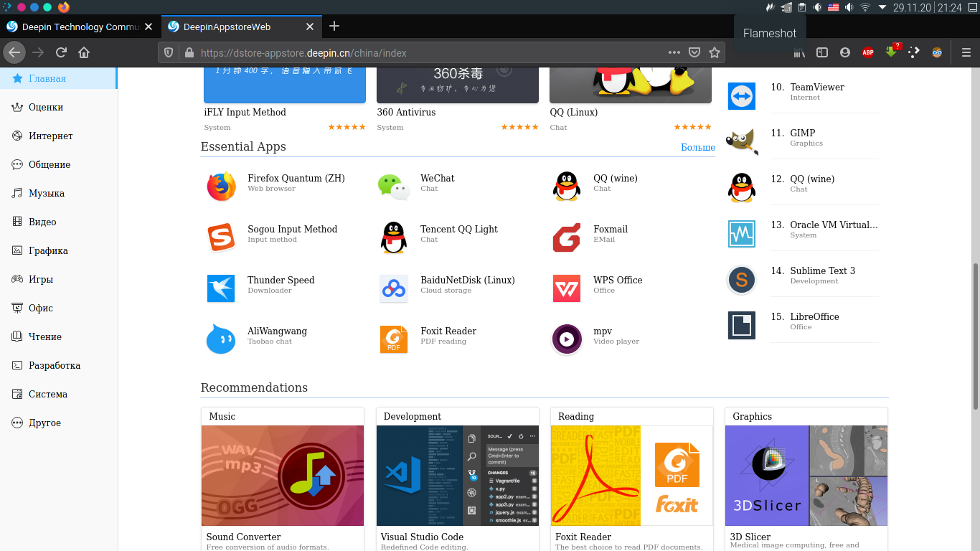Click QQ (wine) in Essential Apps
The width and height of the screenshot is (980, 551).
(616, 178)
